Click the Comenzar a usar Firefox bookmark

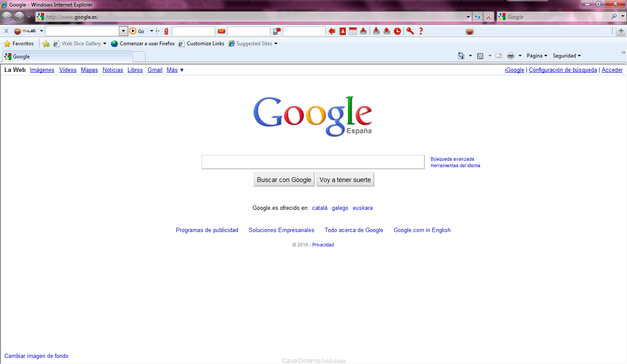point(143,44)
